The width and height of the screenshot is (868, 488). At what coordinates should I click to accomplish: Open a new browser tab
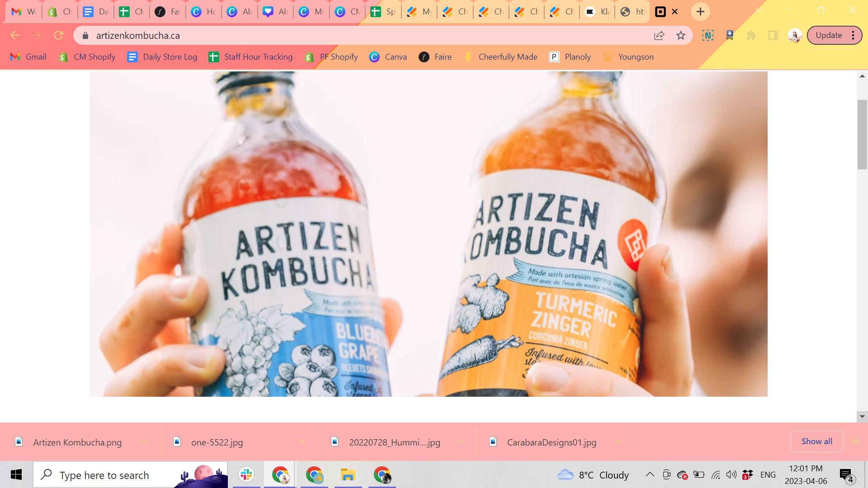[700, 12]
